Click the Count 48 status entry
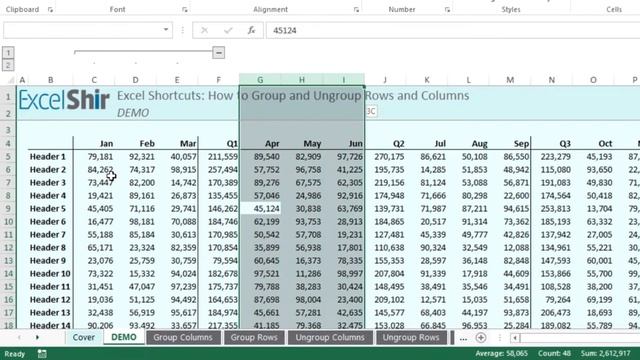The height and width of the screenshot is (360, 640). (554, 353)
